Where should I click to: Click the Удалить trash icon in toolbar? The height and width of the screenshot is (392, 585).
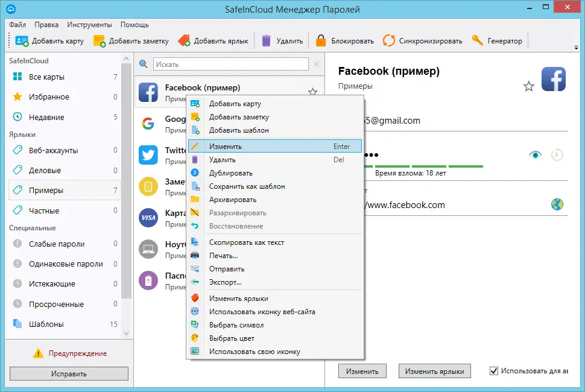tap(266, 41)
